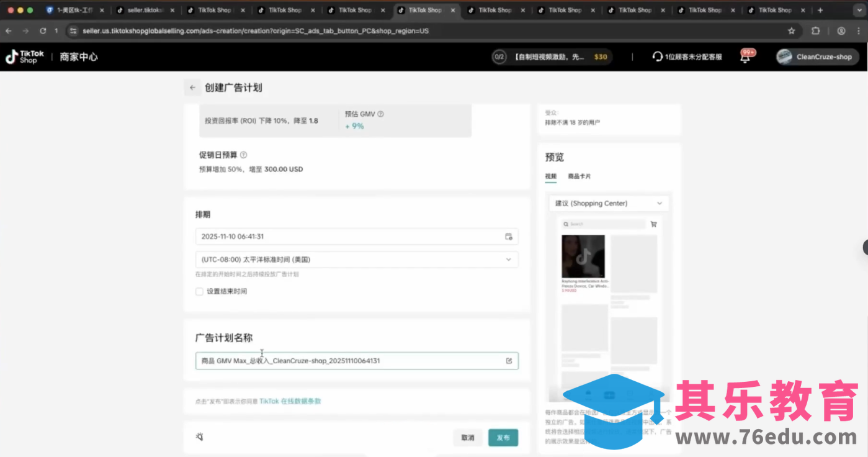Click the 0/2 incentive progress indicator
Image resolution: width=868 pixels, height=457 pixels.
pyautogui.click(x=499, y=57)
